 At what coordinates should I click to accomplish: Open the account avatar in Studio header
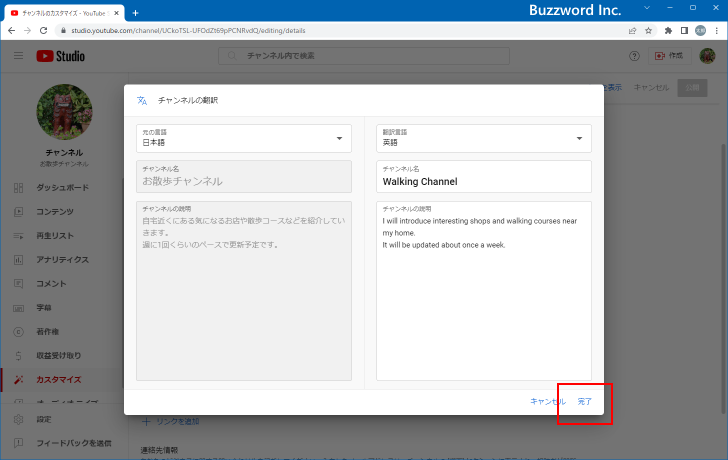pyautogui.click(x=707, y=56)
